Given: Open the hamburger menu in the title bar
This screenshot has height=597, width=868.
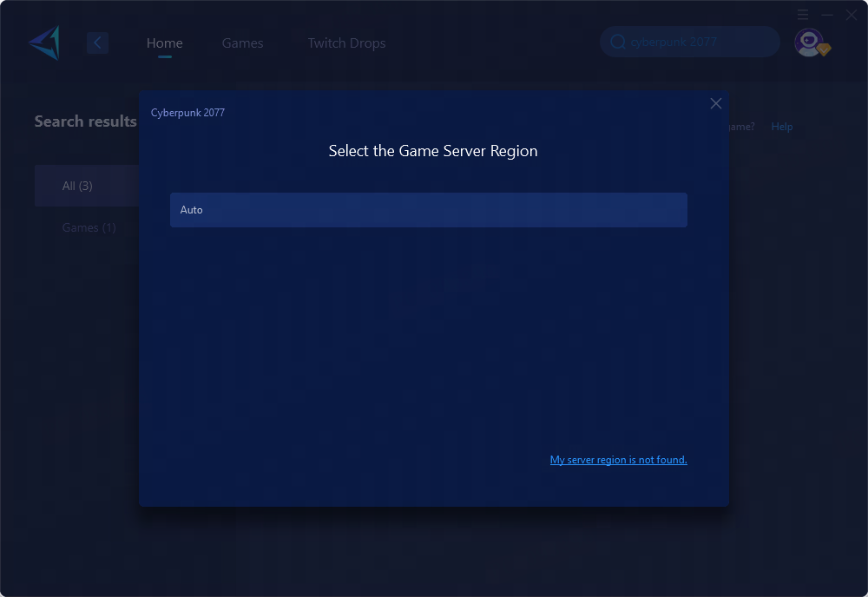Looking at the screenshot, I should 803,15.
